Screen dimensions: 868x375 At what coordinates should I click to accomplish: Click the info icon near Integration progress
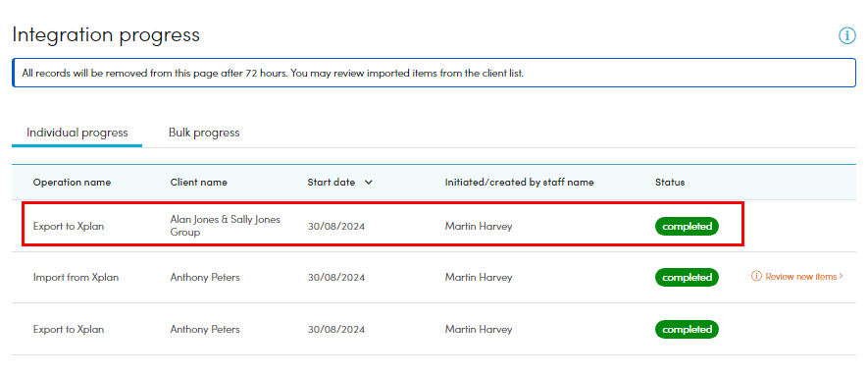click(847, 36)
